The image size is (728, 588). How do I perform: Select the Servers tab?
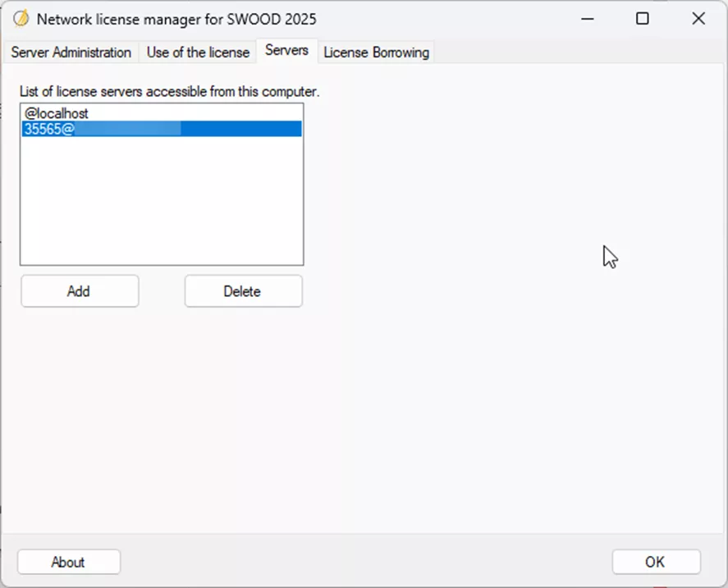click(286, 50)
